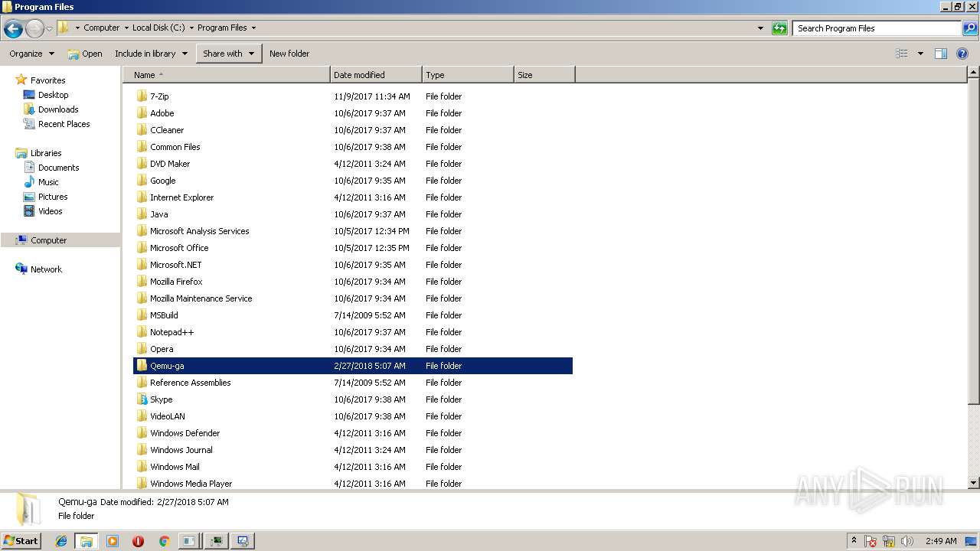
Task: Click the Search Program Files field
Action: pyautogui.click(x=877, y=28)
